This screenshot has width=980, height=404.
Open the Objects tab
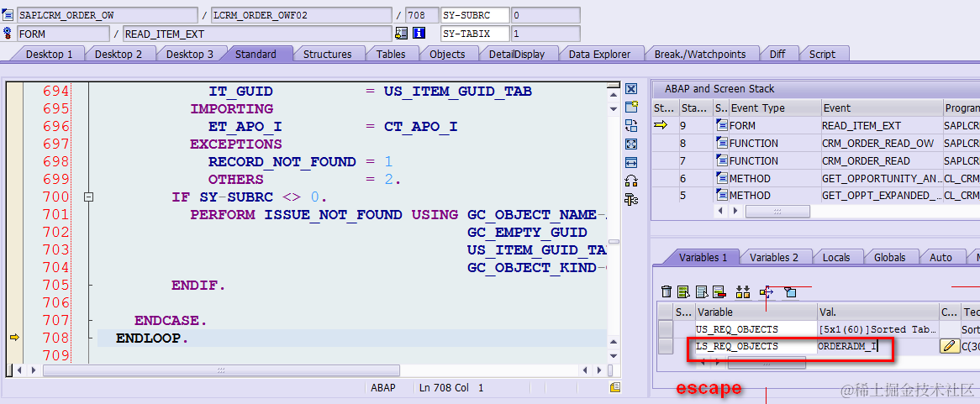pyautogui.click(x=447, y=55)
